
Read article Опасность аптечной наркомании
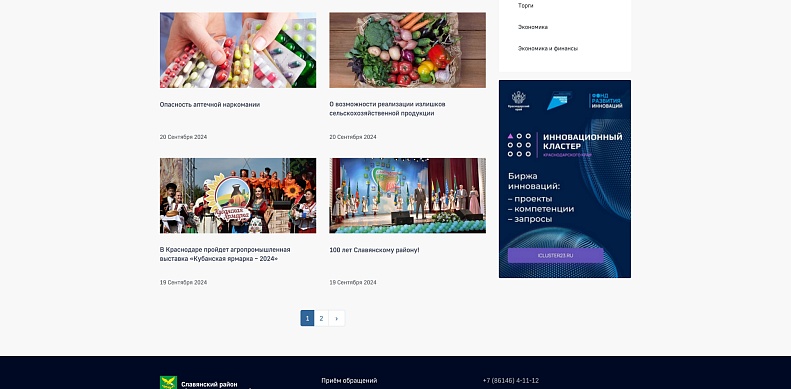point(210,105)
